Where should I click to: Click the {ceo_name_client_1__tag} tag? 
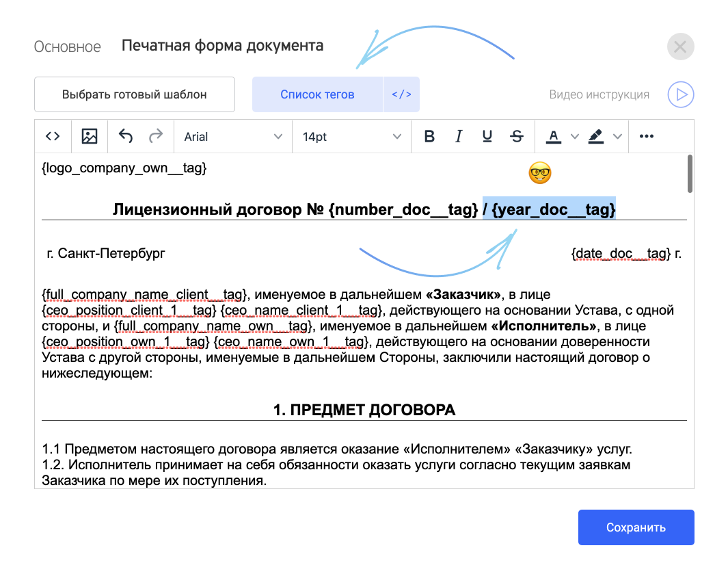coord(301,311)
